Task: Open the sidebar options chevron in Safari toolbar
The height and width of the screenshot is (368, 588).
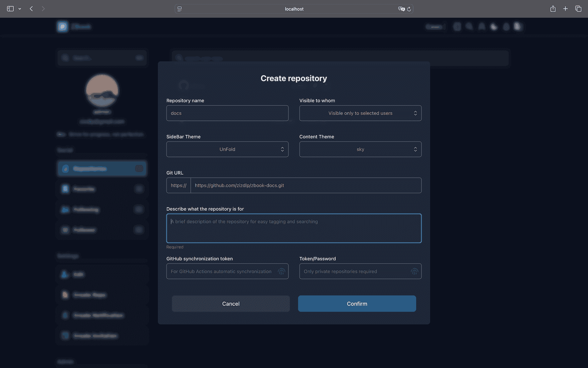Action: click(x=20, y=9)
